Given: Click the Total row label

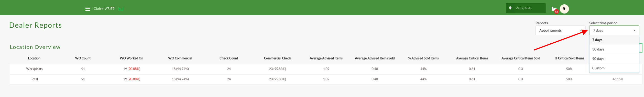Looking at the screenshot, I should coord(34,79).
